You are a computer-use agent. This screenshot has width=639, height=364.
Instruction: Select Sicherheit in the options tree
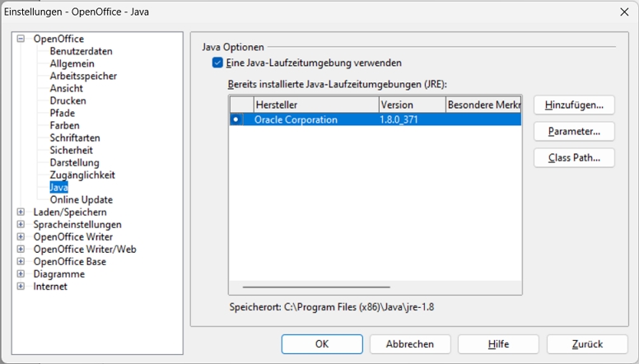[x=71, y=150]
